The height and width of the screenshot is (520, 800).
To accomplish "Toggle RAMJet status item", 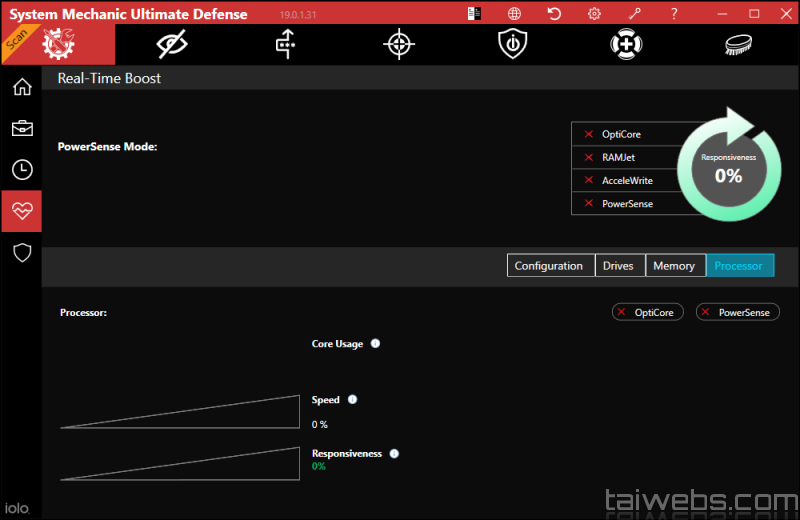I will tap(618, 157).
